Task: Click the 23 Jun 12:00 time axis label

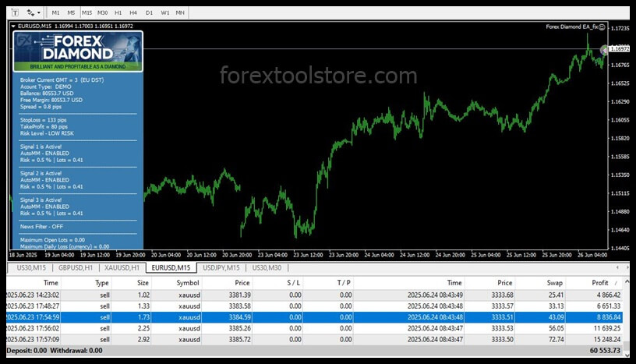Action: point(308,255)
